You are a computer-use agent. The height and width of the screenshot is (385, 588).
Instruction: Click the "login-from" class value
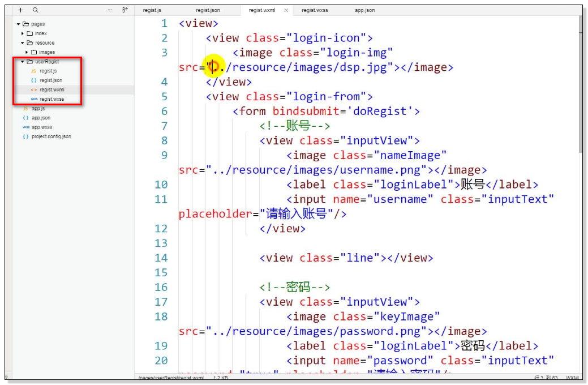pyautogui.click(x=326, y=97)
